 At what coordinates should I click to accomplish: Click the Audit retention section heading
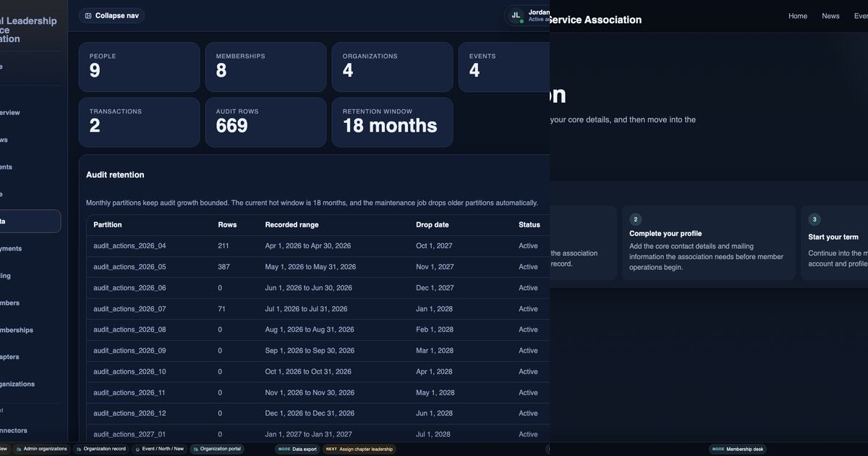pyautogui.click(x=115, y=175)
